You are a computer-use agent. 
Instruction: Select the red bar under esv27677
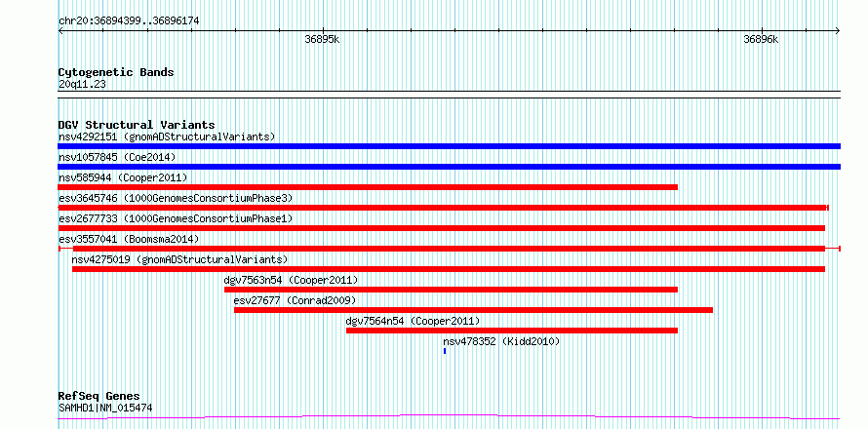click(x=473, y=310)
